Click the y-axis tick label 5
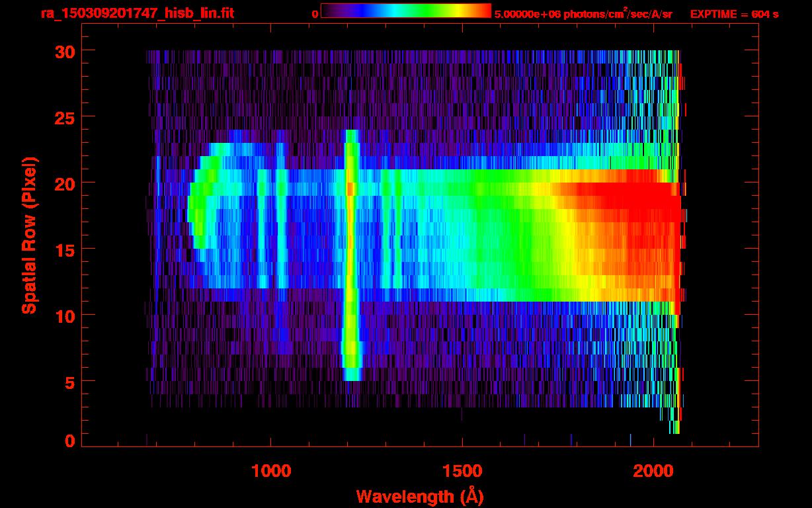Image resolution: width=812 pixels, height=508 pixels. (x=68, y=382)
